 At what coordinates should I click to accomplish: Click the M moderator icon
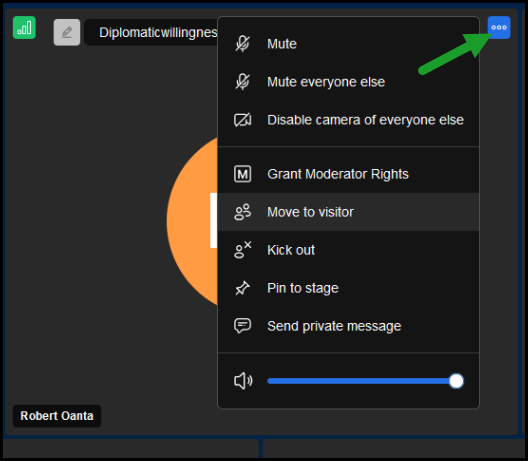[242, 174]
